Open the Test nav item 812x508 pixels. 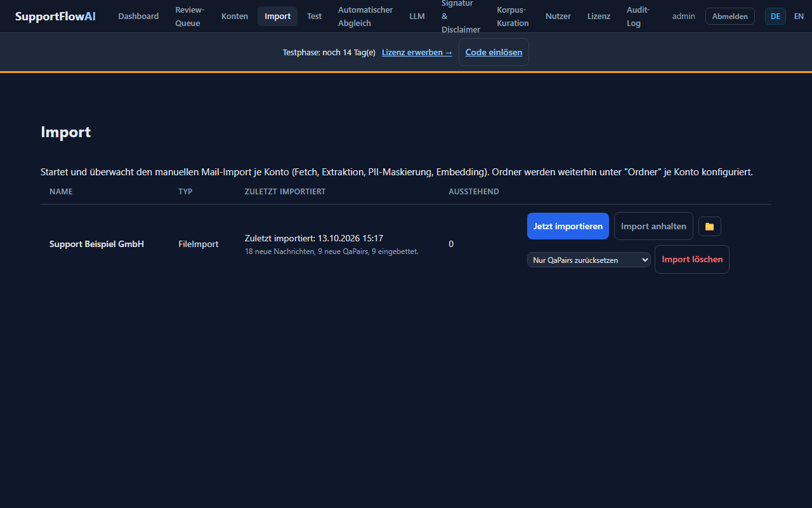click(x=314, y=16)
